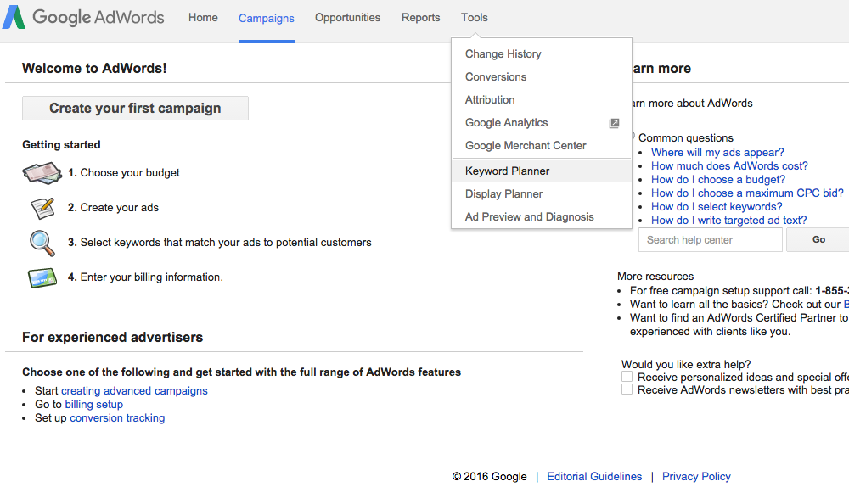Image resolution: width=849 pixels, height=504 pixels.
Task: Click the Go search button
Action: point(818,239)
